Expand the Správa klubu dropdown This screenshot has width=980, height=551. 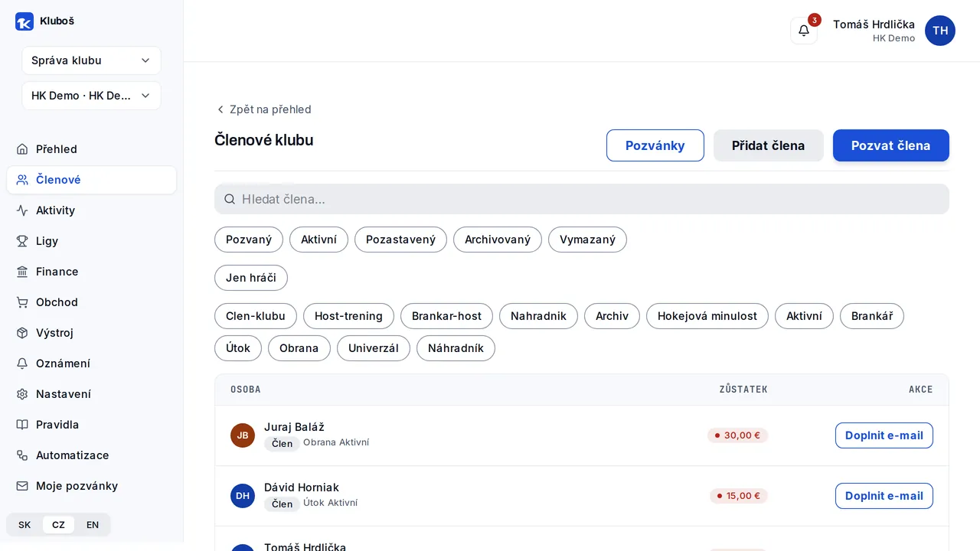pyautogui.click(x=91, y=60)
